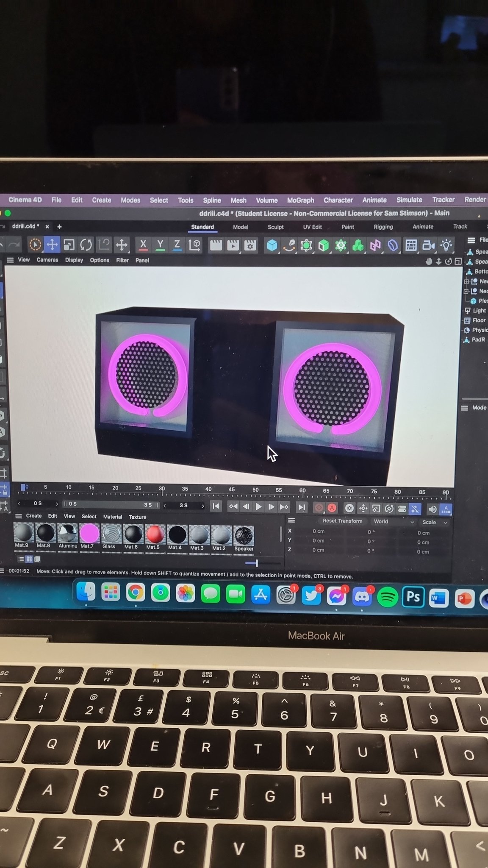The height and width of the screenshot is (868, 488).
Task: Toggle X axis lock
Action: click(x=143, y=245)
